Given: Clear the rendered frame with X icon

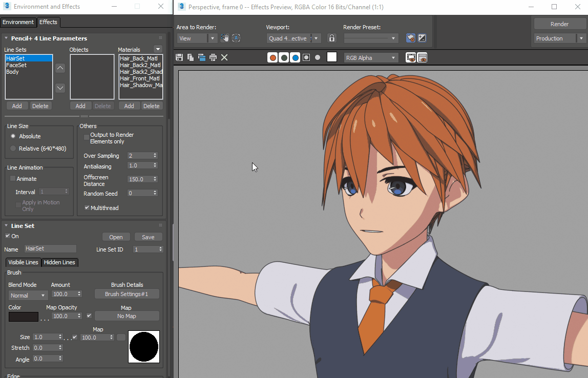Looking at the screenshot, I should pyautogui.click(x=224, y=57).
